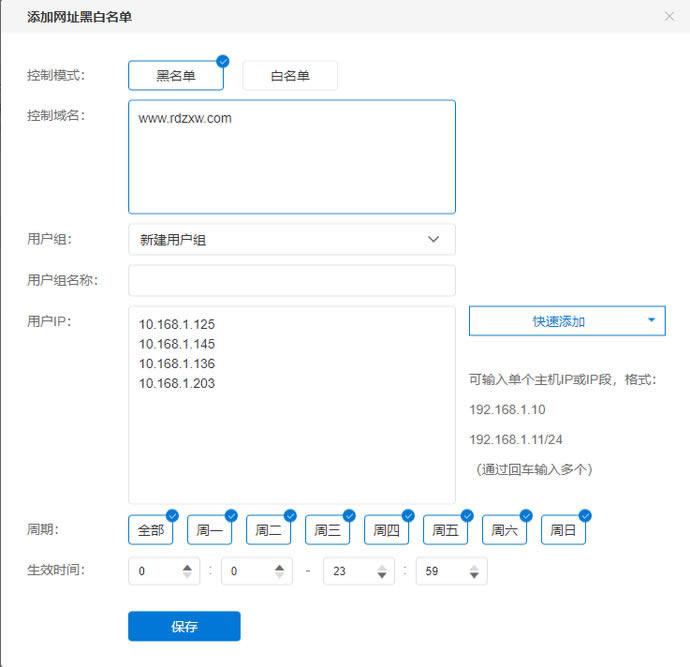
Task: Toggle the 周一 checkbox
Action: pyautogui.click(x=209, y=530)
